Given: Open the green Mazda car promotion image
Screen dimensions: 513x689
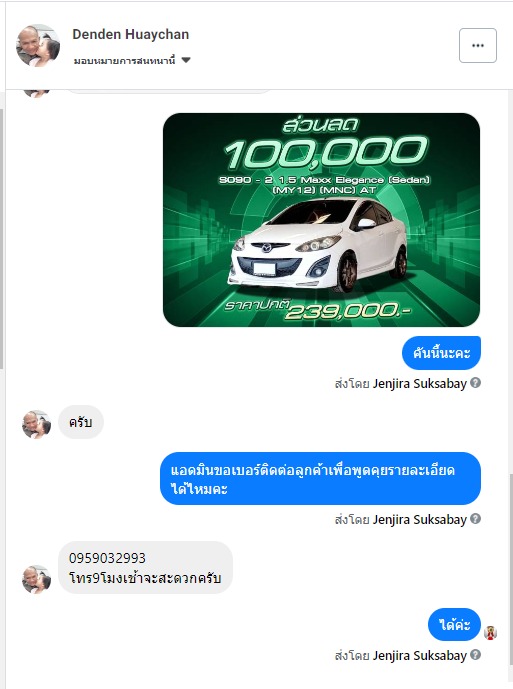Looking at the screenshot, I should 321,220.
